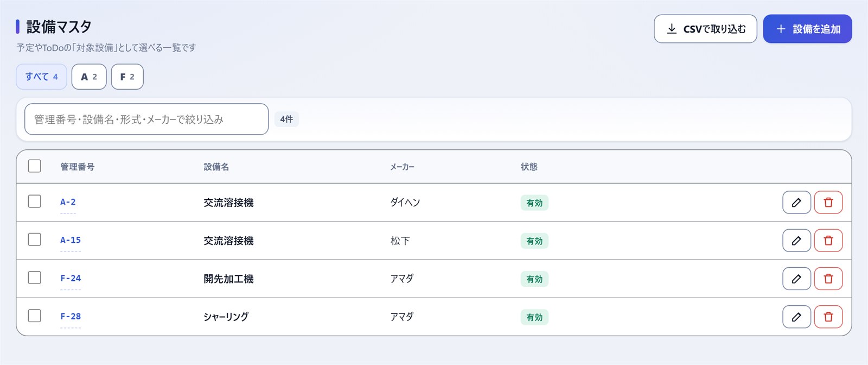This screenshot has height=365, width=868.
Task: Remove the F-28 row via trash icon
Action: click(x=828, y=317)
